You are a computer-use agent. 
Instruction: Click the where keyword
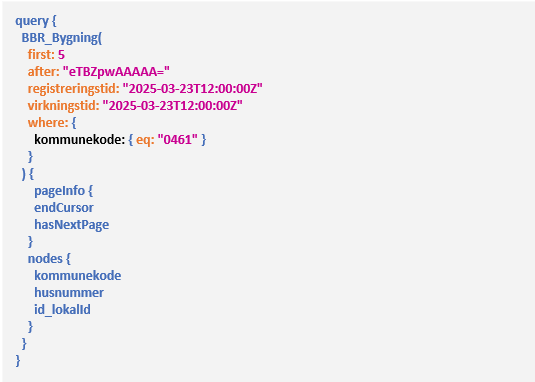(x=48, y=123)
